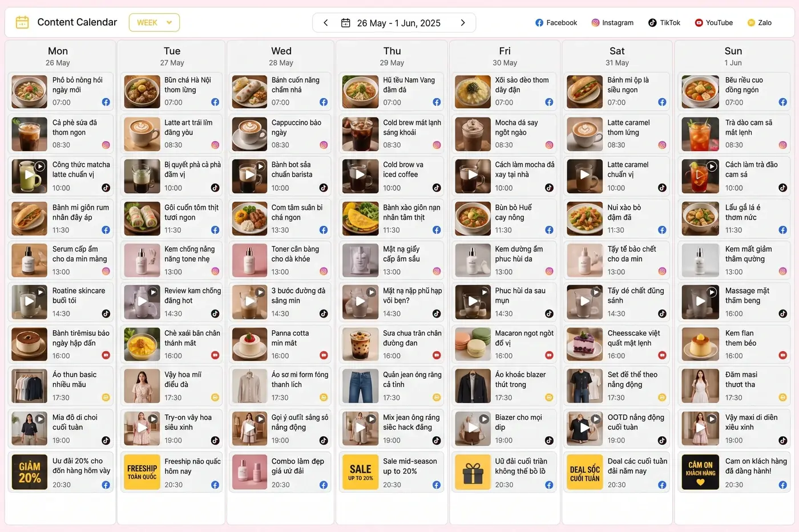Click TikTok icon on Công thức matcha latte card
The image size is (799, 532).
(x=106, y=188)
